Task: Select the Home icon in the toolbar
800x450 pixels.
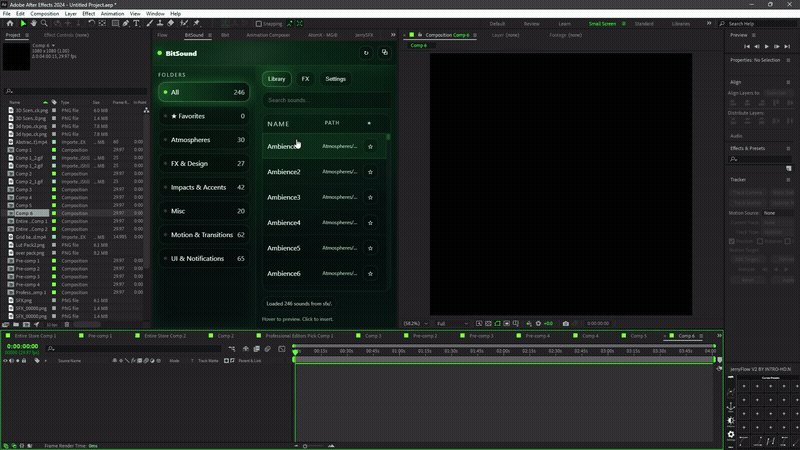Action: [10, 23]
